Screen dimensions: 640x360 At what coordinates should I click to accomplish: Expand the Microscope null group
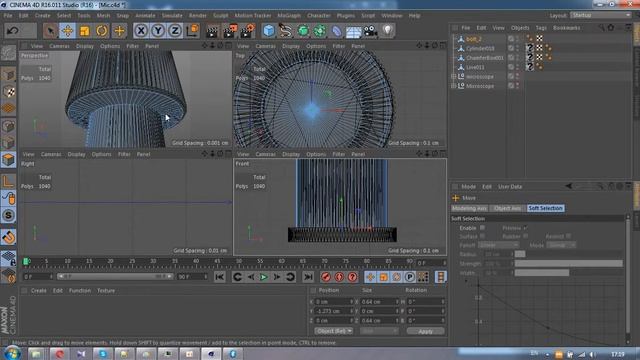[x=453, y=86]
